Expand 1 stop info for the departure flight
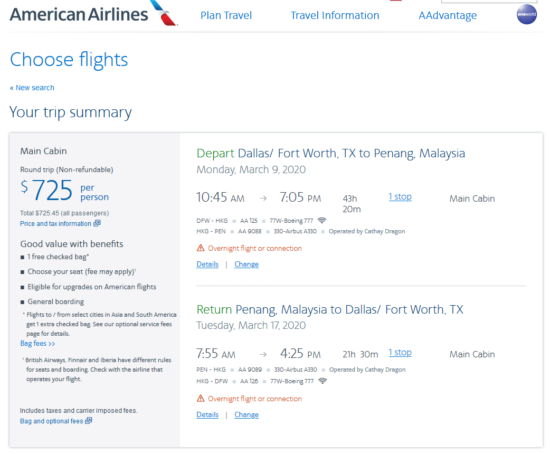 400,197
